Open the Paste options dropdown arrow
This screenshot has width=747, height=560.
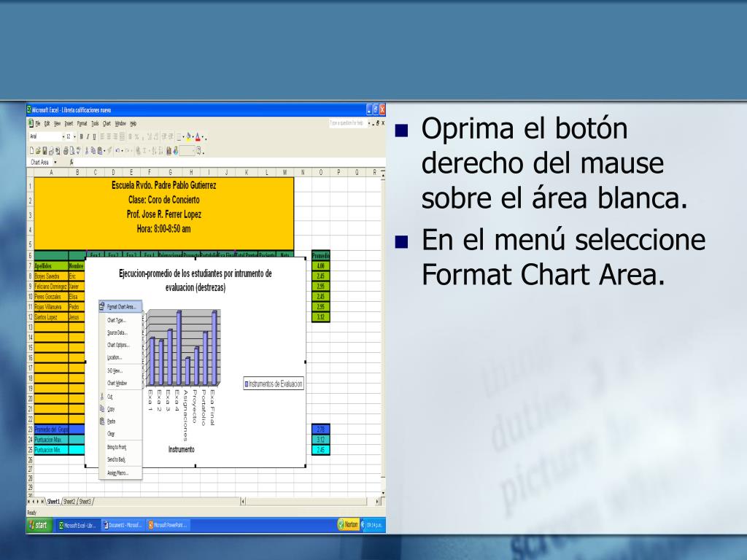(x=104, y=151)
